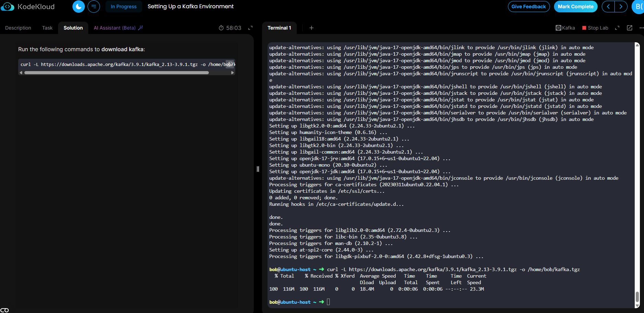Click the "Processing triggers for man-db" line
Screen dimensions: 644x313
click(331, 243)
